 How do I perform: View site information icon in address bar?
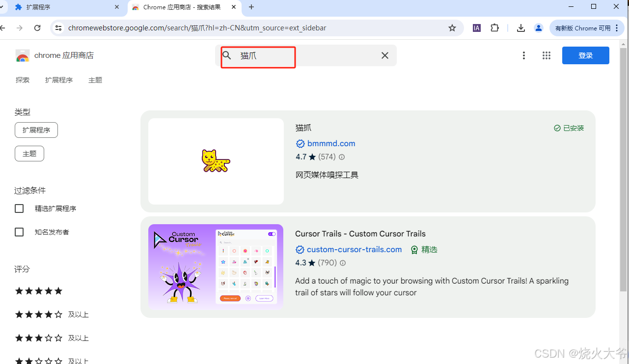[x=58, y=28]
